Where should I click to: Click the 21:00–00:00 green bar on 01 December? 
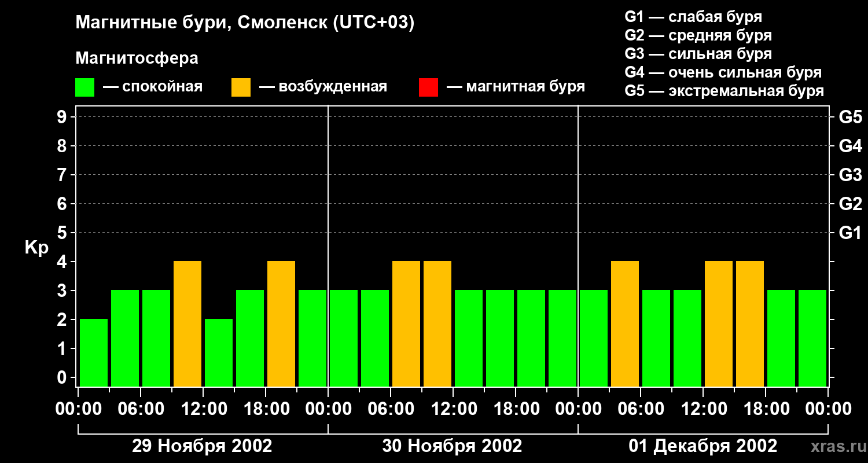pyautogui.click(x=812, y=338)
